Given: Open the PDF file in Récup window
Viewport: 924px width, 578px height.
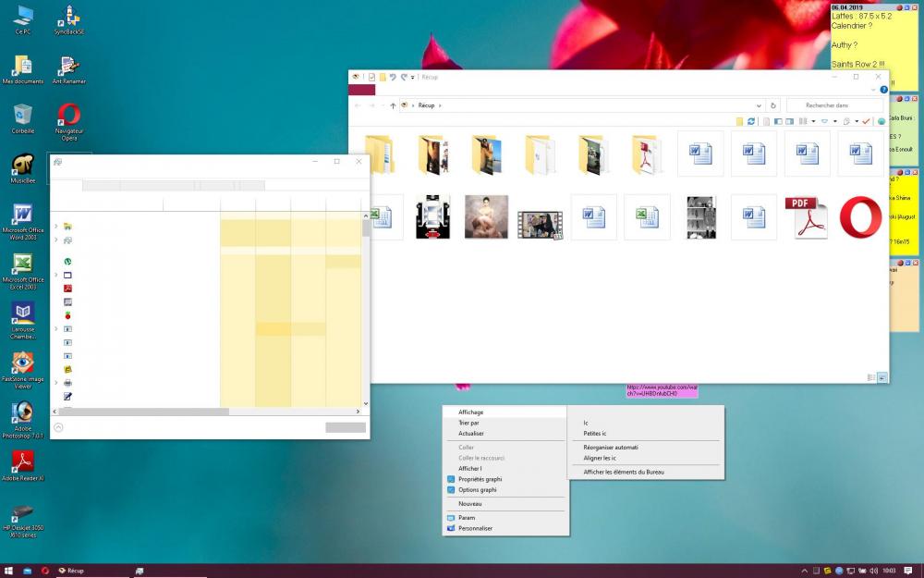Looking at the screenshot, I should (x=806, y=218).
